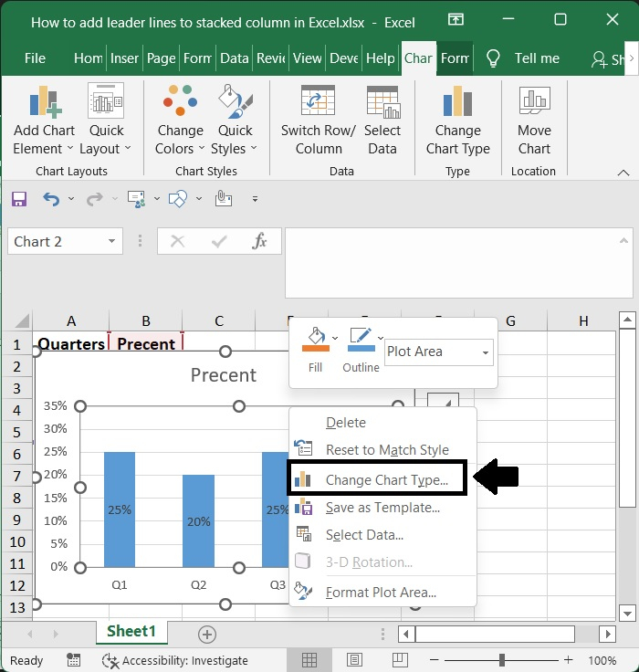The image size is (639, 672).
Task: Click the 100% zoom level
Action: point(602,660)
